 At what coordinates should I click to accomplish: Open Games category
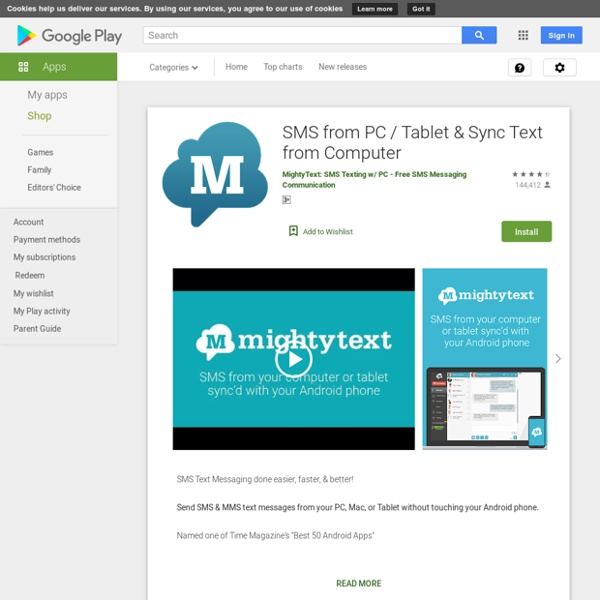tap(40, 152)
